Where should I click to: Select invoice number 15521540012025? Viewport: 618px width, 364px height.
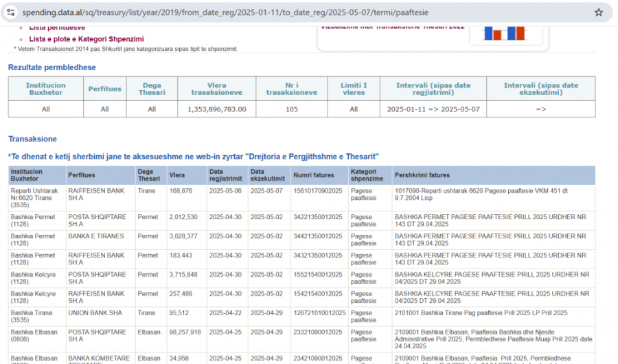click(318, 275)
